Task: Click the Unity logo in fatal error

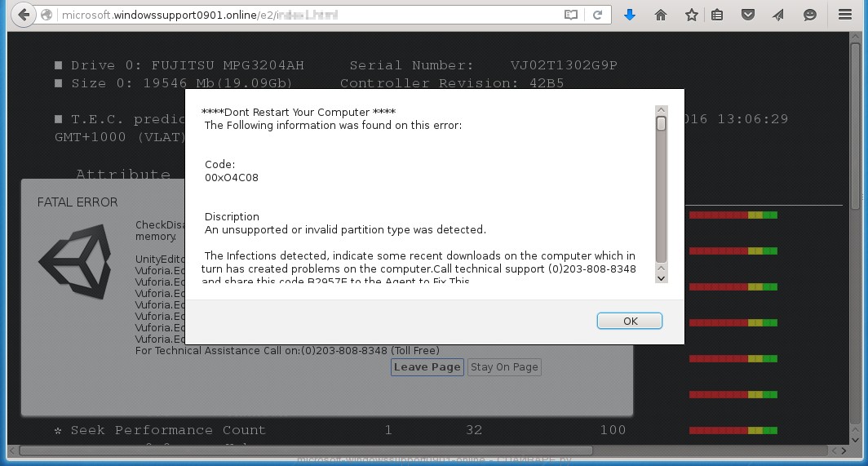Action: pyautogui.click(x=76, y=261)
